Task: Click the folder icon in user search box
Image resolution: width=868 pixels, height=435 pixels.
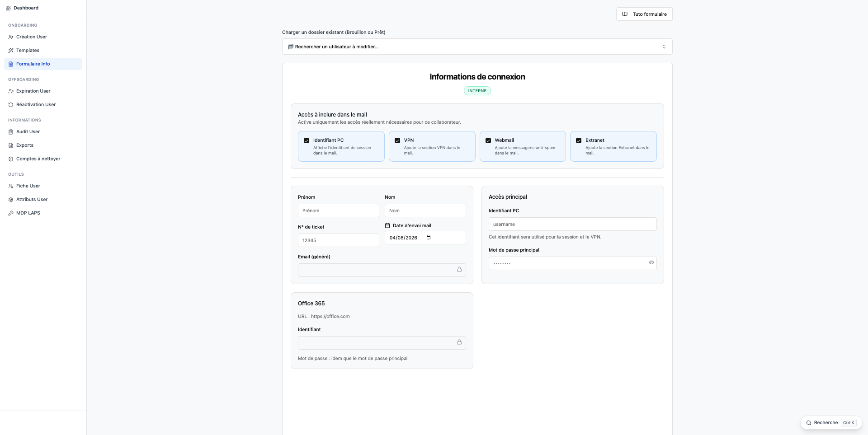Action: (x=291, y=47)
